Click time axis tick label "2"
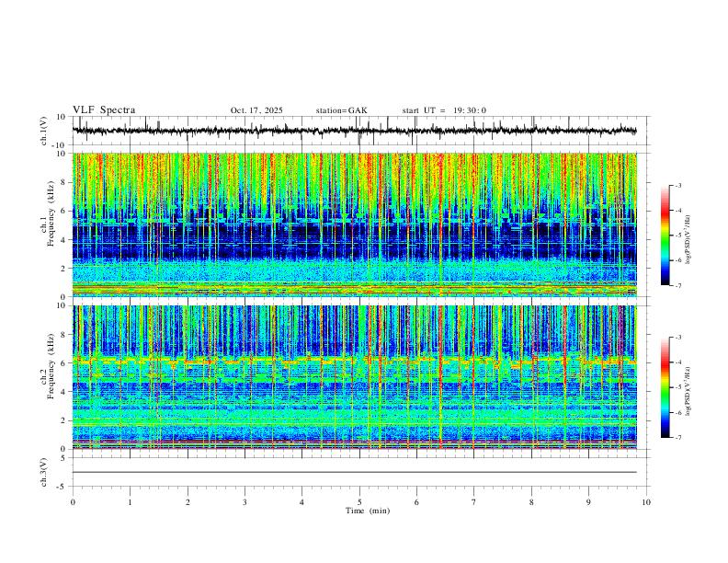 tap(188, 502)
